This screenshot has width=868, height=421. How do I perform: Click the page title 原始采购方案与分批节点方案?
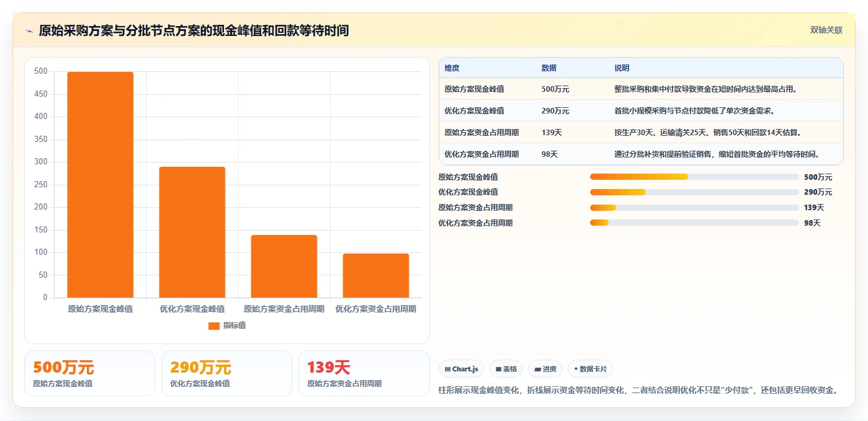pos(194,30)
